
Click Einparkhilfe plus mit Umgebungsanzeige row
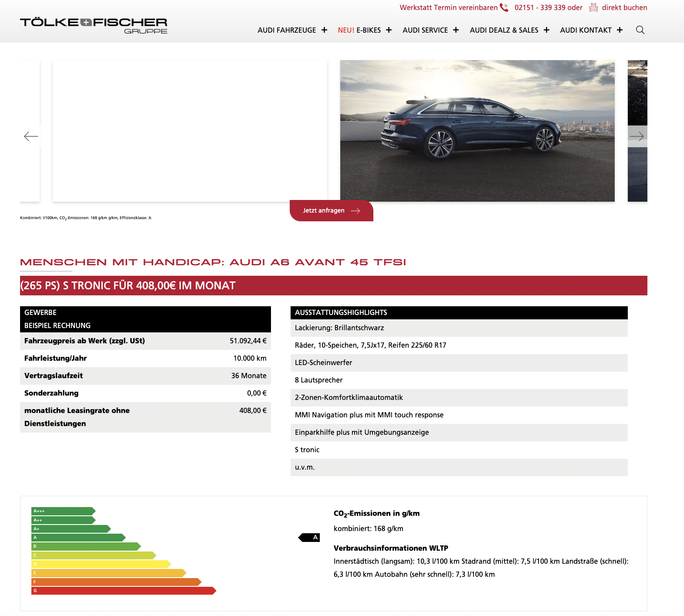(x=459, y=433)
